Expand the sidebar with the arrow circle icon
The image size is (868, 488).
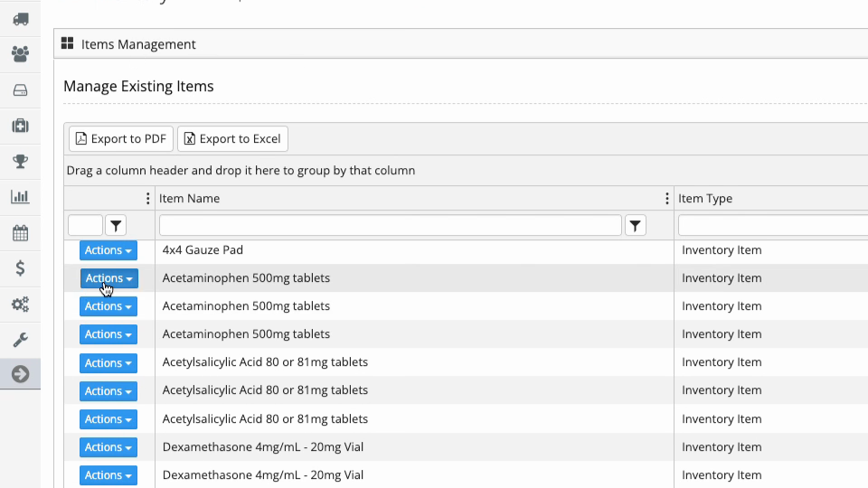(x=21, y=374)
